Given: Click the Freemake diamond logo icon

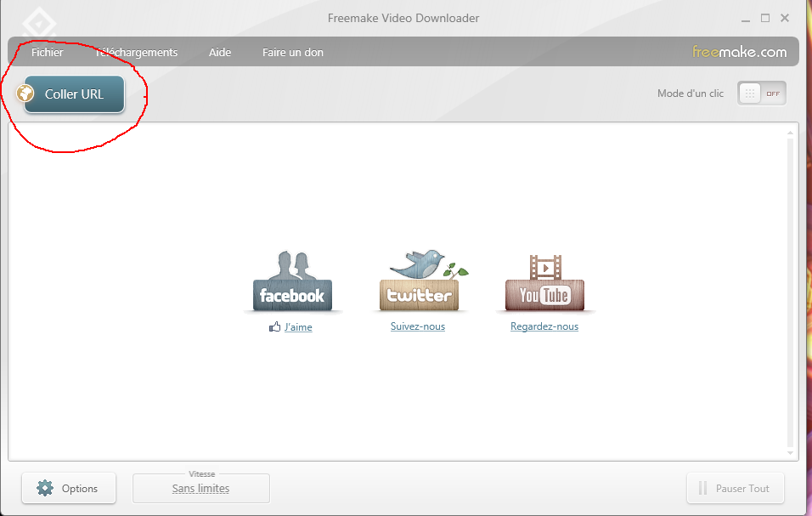Looking at the screenshot, I should point(39,23).
